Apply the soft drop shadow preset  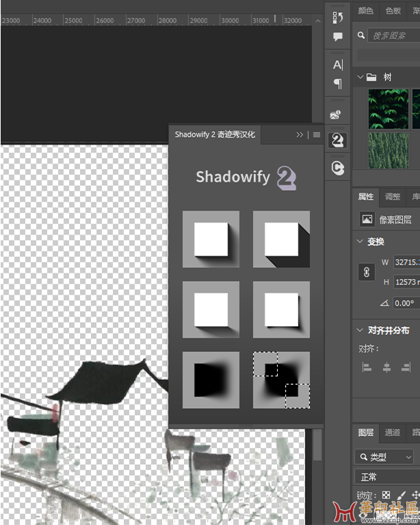211,239
